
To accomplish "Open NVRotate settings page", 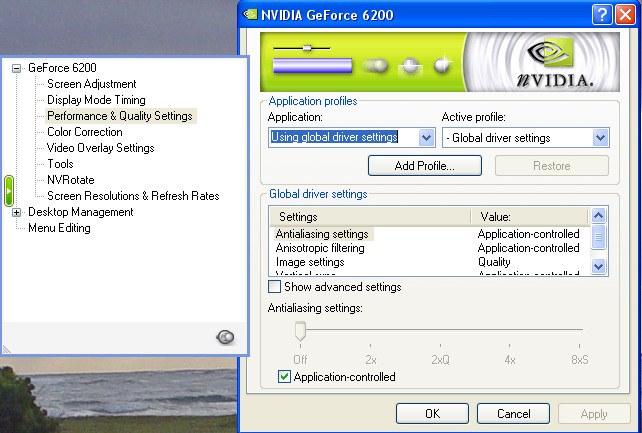I will pyautogui.click(x=71, y=180).
